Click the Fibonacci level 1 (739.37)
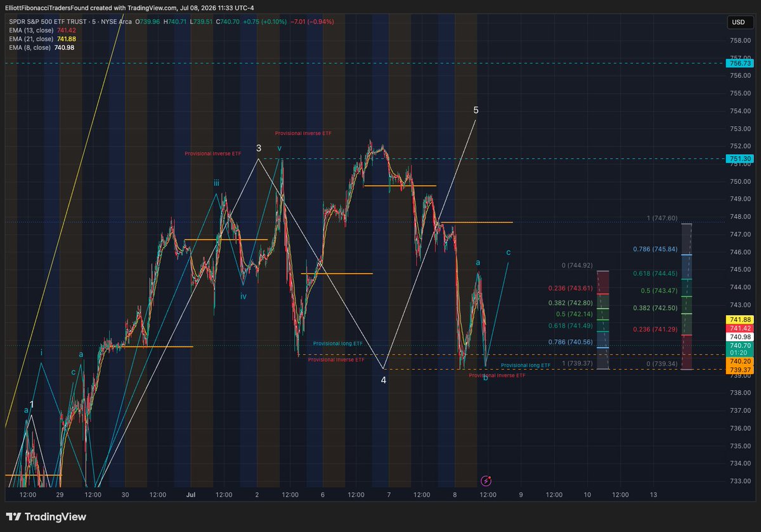Screen dimensions: 761x532 (x=577, y=363)
